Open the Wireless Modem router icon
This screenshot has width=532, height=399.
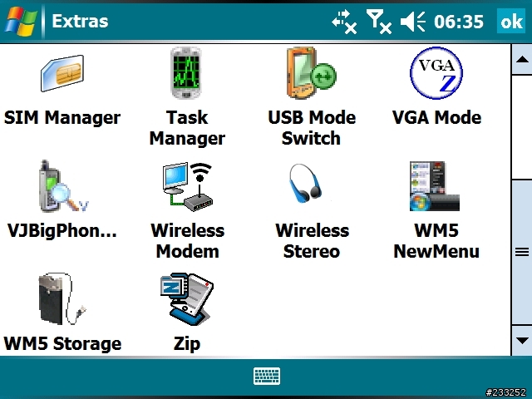click(187, 186)
